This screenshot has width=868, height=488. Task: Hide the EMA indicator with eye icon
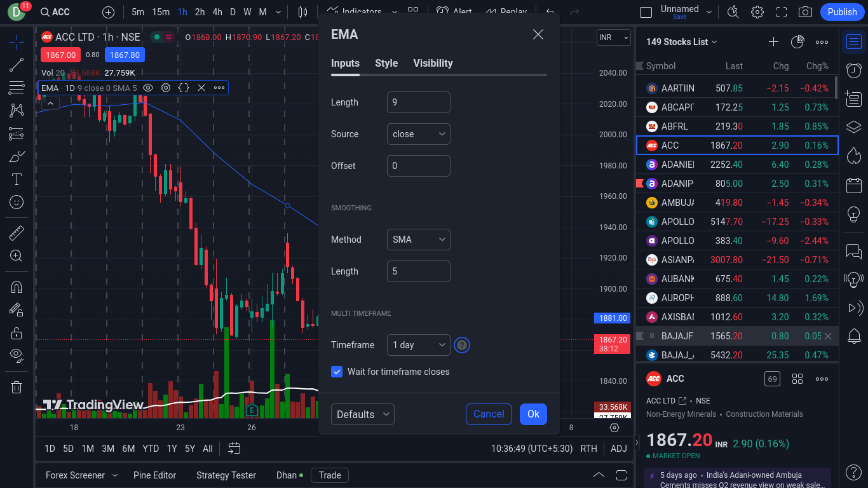[x=148, y=88]
